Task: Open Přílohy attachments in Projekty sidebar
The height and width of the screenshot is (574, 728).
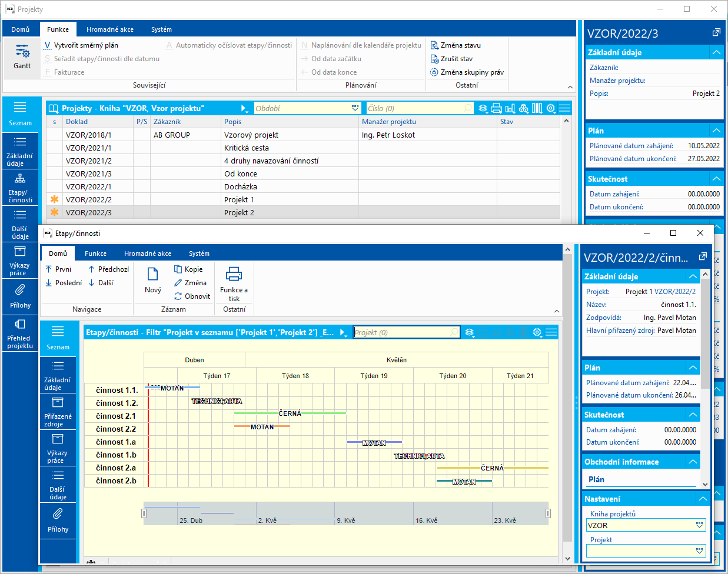Action: tap(20, 296)
